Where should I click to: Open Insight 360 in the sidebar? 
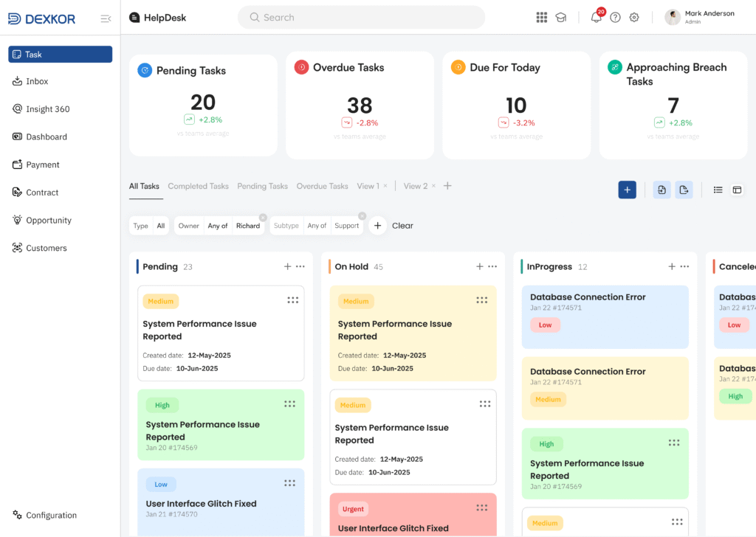click(47, 109)
